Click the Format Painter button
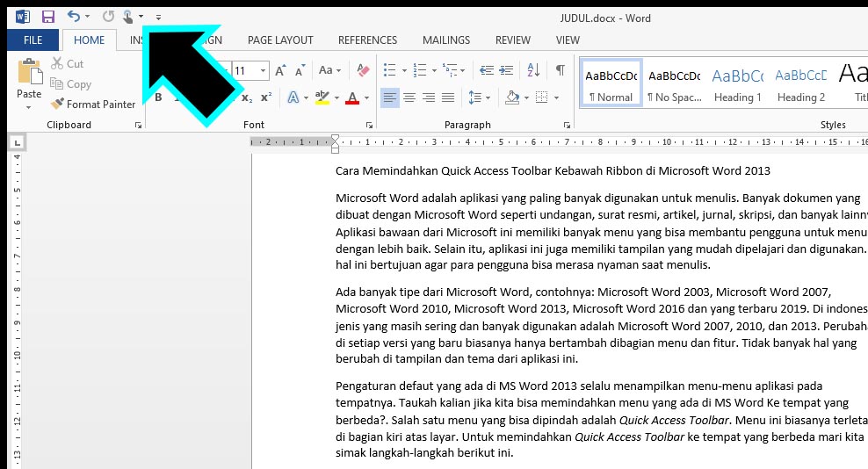 coord(92,105)
